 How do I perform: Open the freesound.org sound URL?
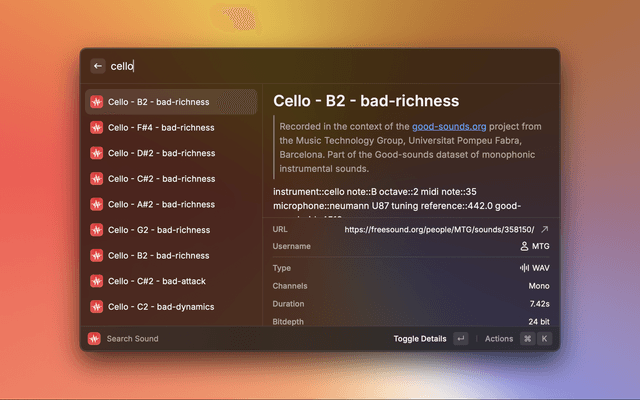tap(439, 229)
